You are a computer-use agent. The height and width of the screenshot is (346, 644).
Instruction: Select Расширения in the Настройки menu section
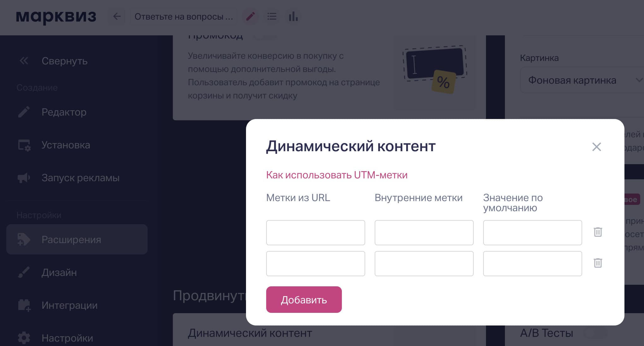[71, 239]
